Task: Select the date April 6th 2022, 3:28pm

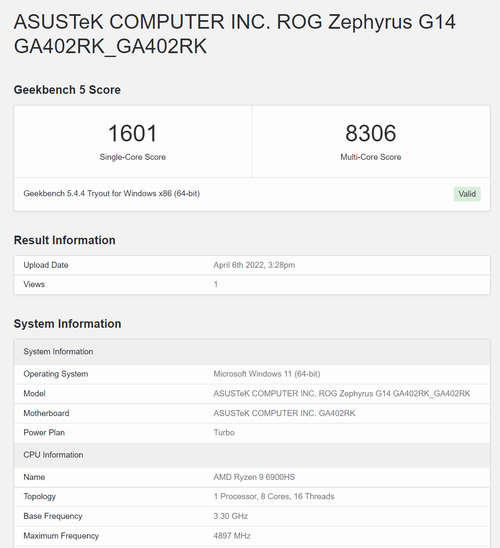Action: coord(254,265)
